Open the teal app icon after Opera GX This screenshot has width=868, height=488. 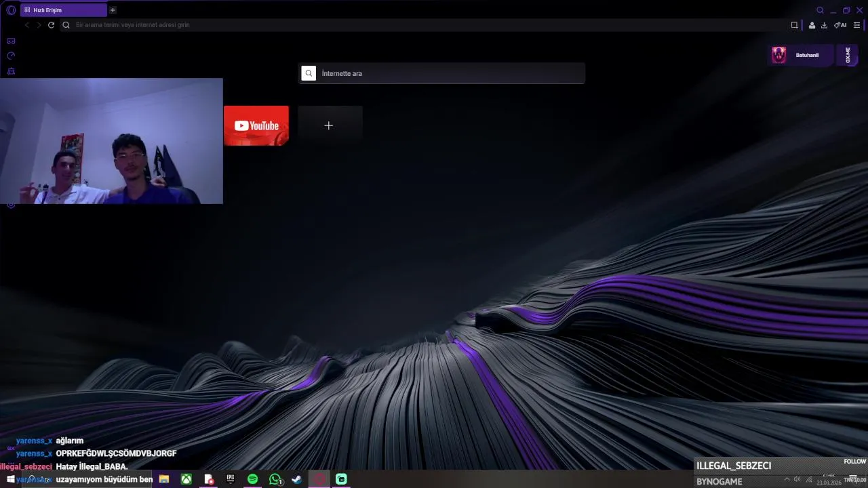pyautogui.click(x=341, y=479)
